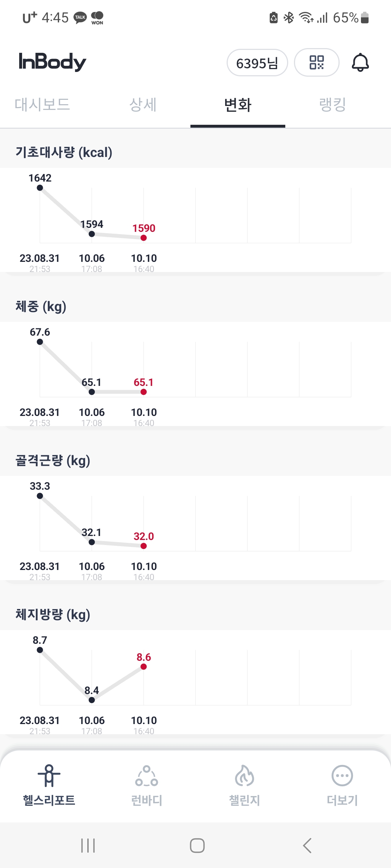
Task: Select the 8.4 kg body fat point
Action: (x=92, y=700)
